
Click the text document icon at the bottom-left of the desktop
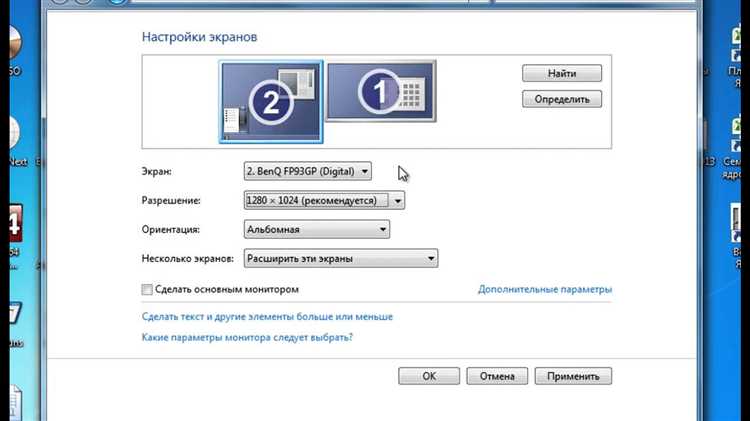[15, 401]
